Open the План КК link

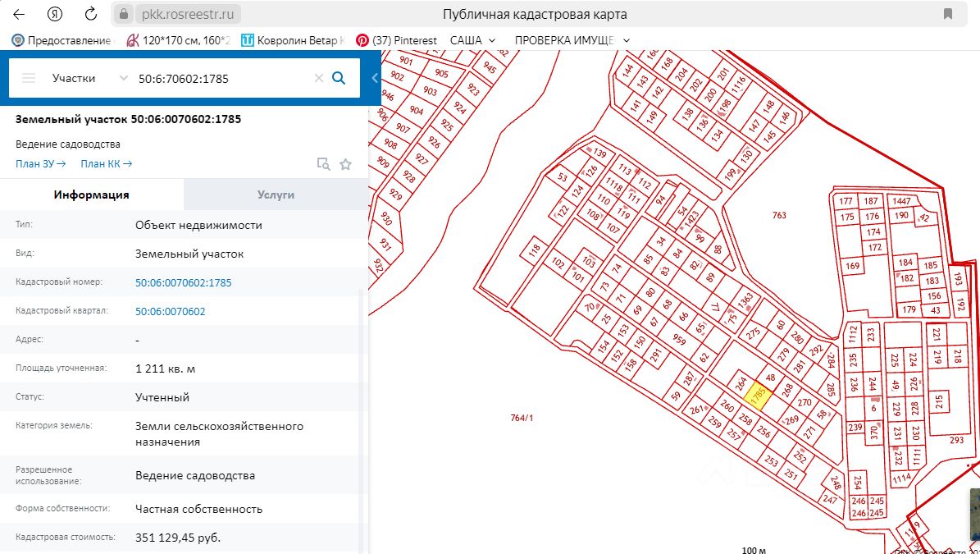[106, 163]
